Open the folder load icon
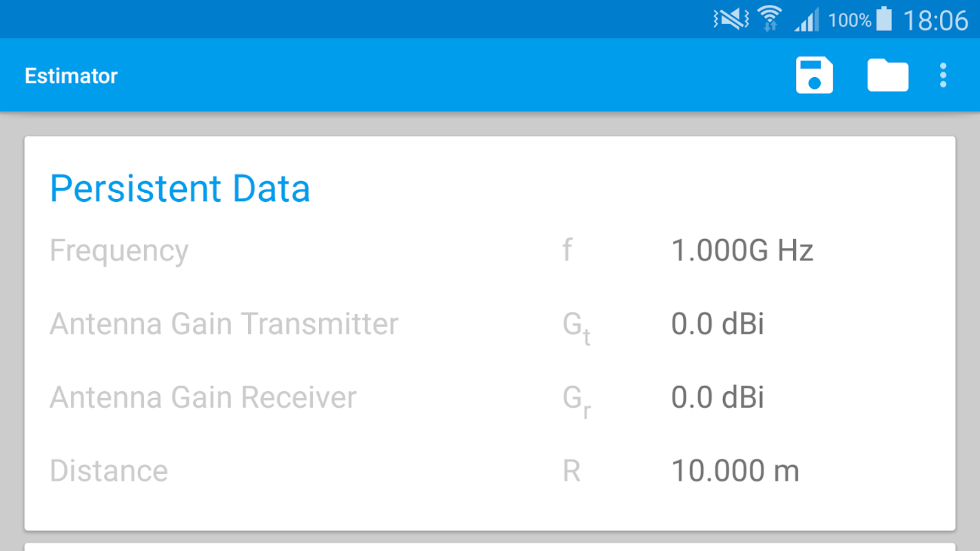The height and width of the screenshot is (551, 980). point(888,75)
